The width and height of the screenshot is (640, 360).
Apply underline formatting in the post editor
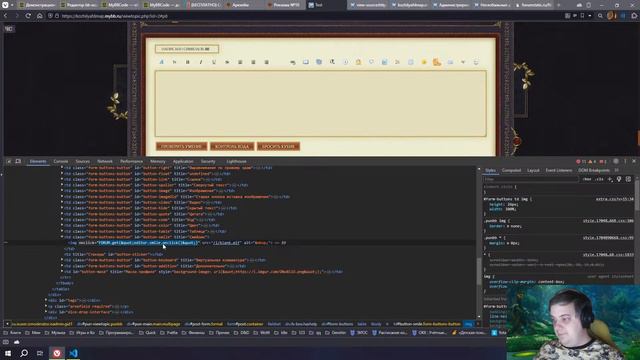click(213, 62)
